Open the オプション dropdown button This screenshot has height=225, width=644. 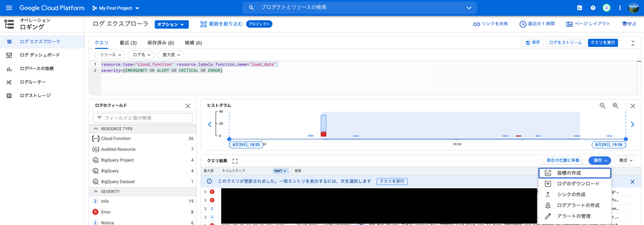pos(172,24)
